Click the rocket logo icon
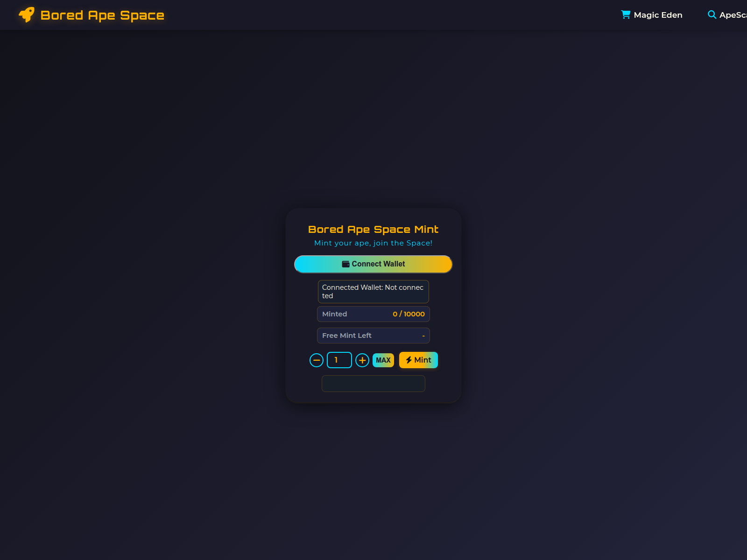 pos(27,15)
